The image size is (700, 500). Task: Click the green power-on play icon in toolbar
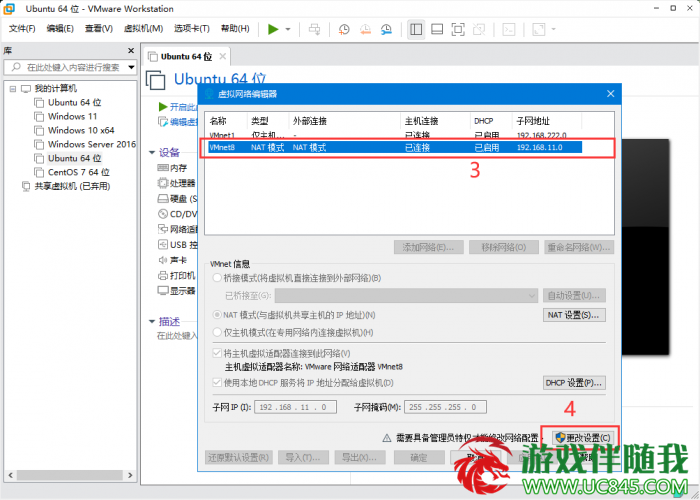coord(273,29)
